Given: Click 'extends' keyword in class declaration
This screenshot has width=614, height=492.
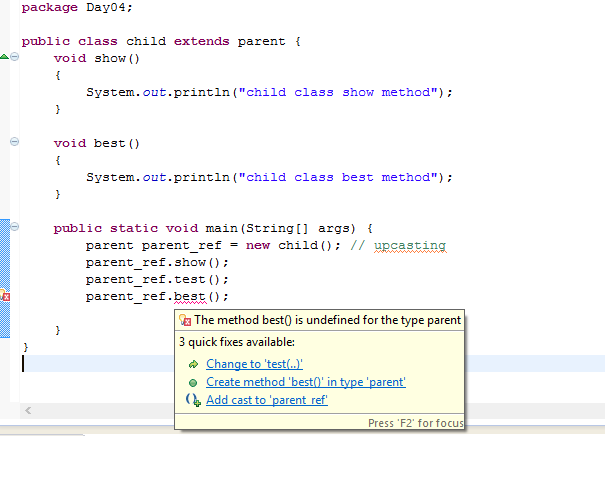Looking at the screenshot, I should tap(202, 41).
